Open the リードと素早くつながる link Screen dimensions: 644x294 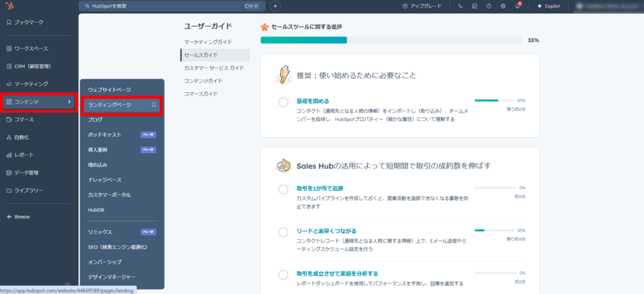pyautogui.click(x=326, y=231)
